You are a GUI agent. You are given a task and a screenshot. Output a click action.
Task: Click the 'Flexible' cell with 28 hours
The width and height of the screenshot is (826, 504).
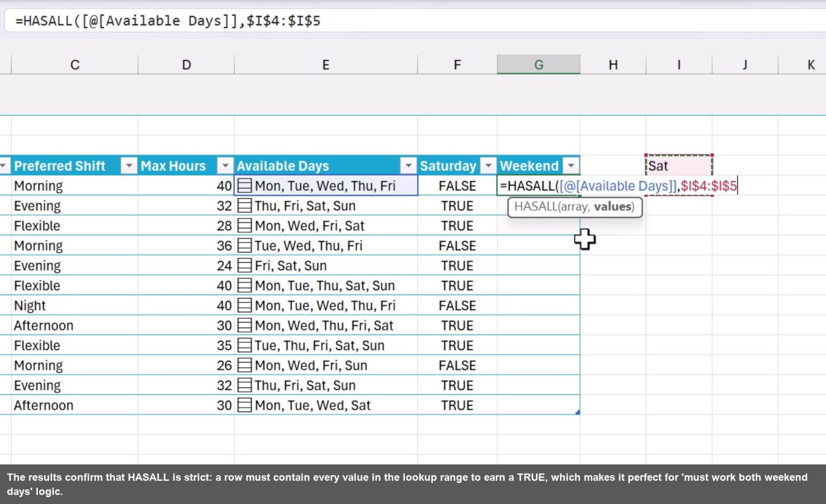click(75, 226)
